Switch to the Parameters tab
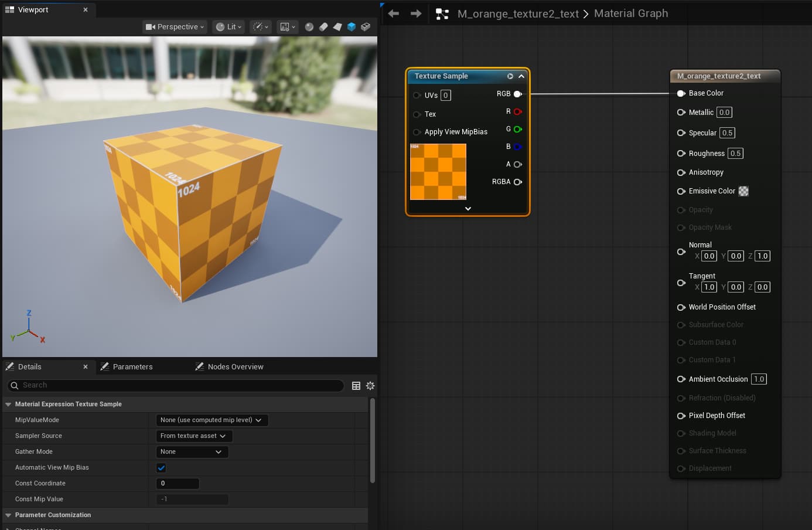The width and height of the screenshot is (812, 530). (x=132, y=367)
